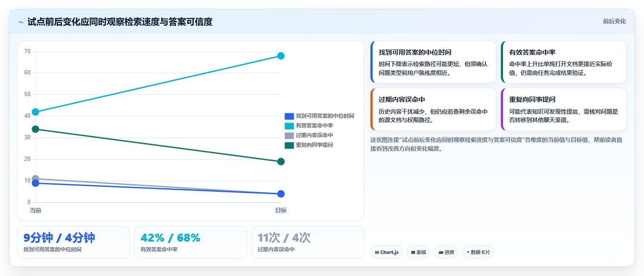
Task: Toggle the 找到可用答案的中位时间 legend color box
Action: (x=289, y=116)
